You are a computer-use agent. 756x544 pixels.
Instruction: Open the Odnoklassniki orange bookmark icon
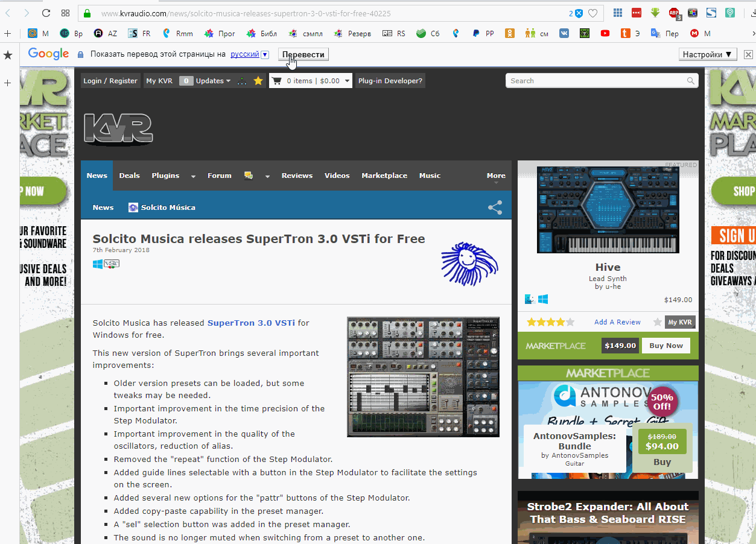click(510, 34)
